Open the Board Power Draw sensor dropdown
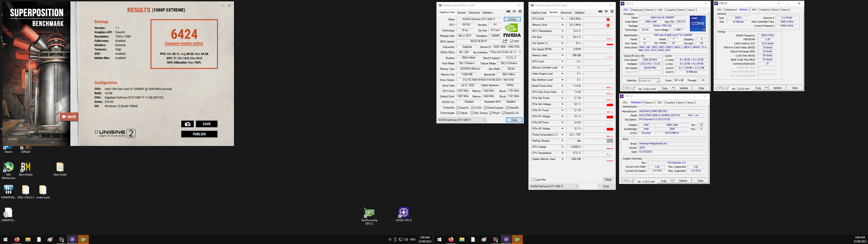 [x=562, y=86]
